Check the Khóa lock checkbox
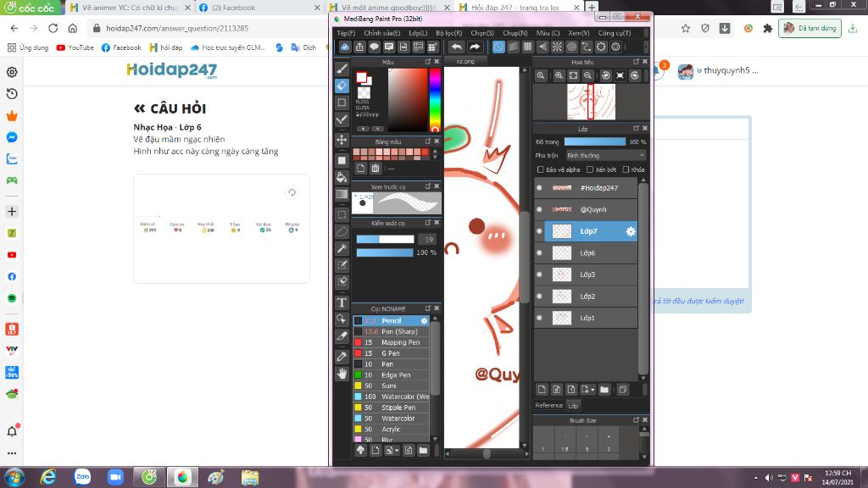 626,169
